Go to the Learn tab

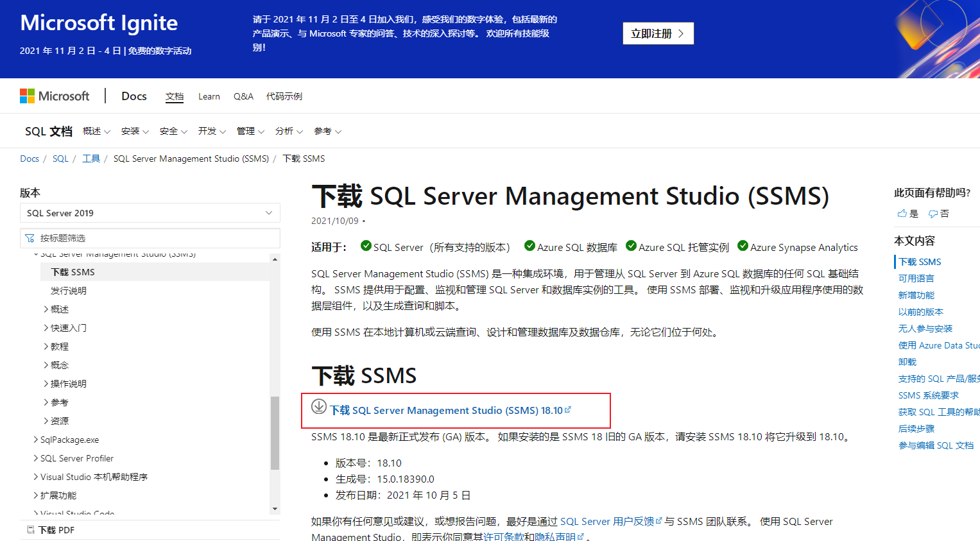(x=209, y=97)
